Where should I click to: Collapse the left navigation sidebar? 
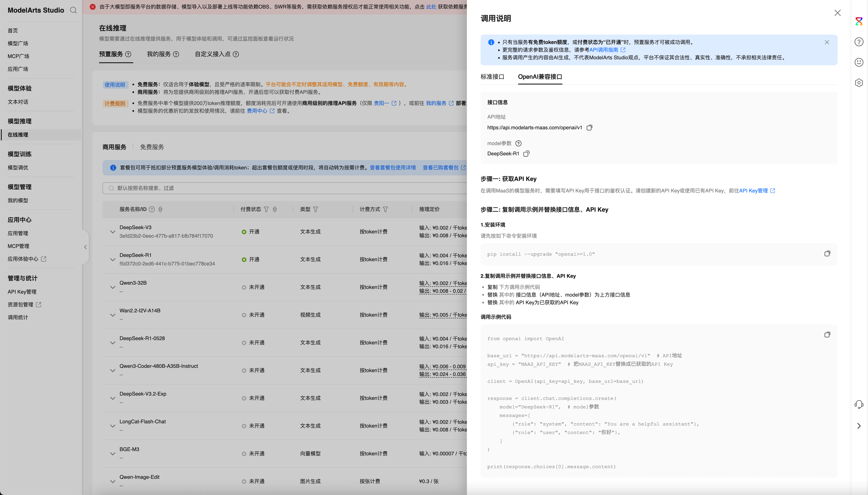pyautogui.click(x=85, y=247)
